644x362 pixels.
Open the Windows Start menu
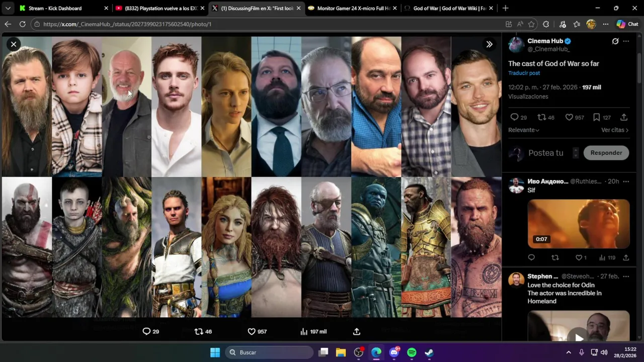(x=215, y=352)
